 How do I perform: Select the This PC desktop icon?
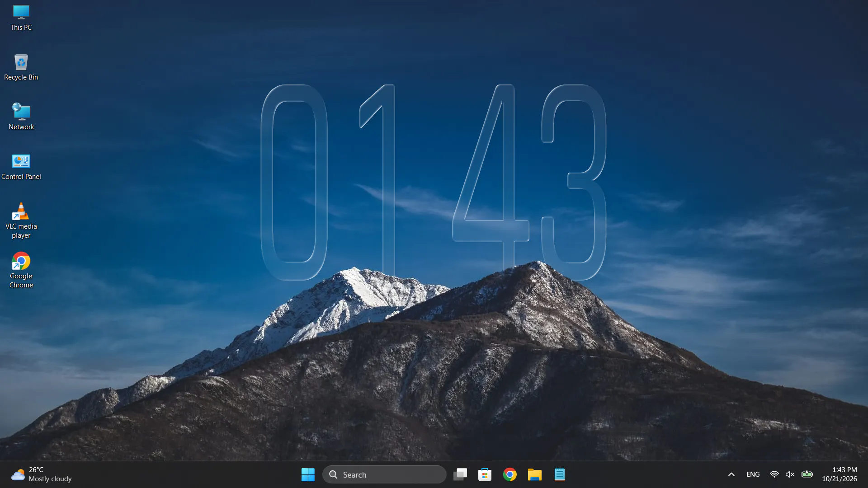[21, 18]
